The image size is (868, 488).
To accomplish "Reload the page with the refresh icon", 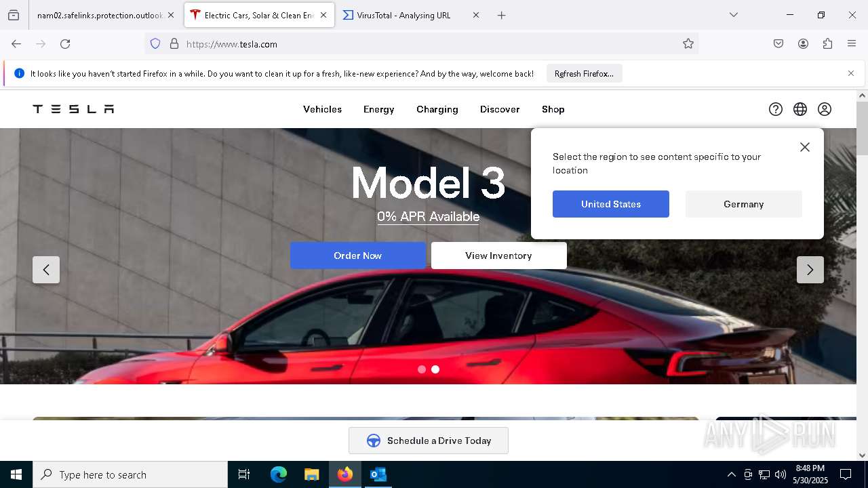I will tap(65, 44).
